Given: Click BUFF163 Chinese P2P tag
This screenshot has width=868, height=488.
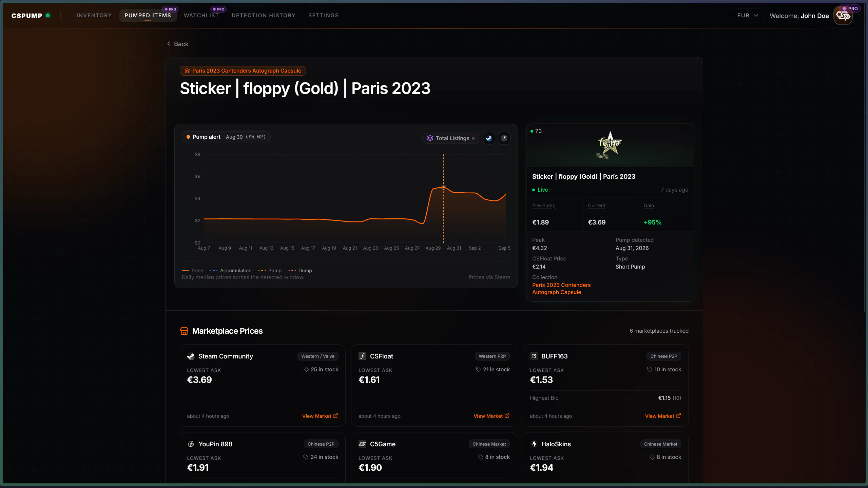Looking at the screenshot, I should click(x=664, y=356).
